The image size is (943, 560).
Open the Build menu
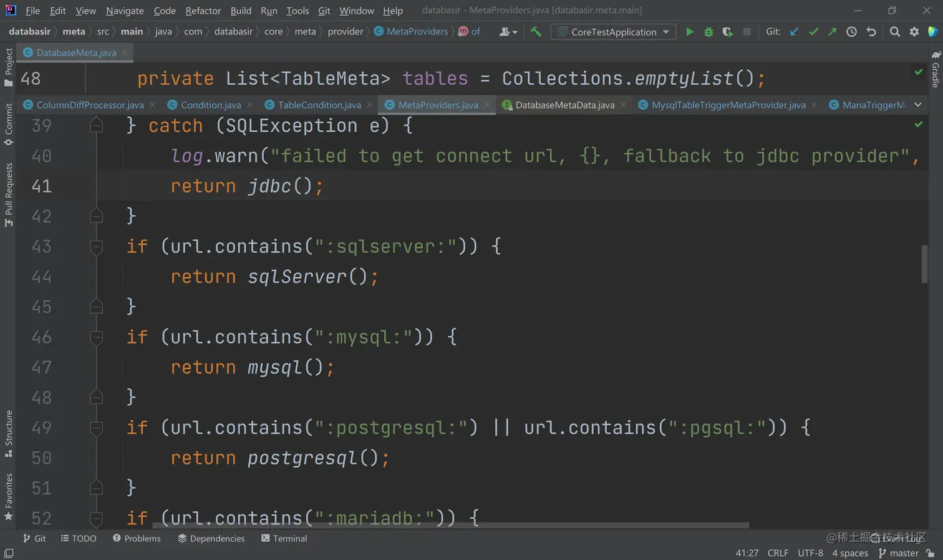click(x=241, y=11)
